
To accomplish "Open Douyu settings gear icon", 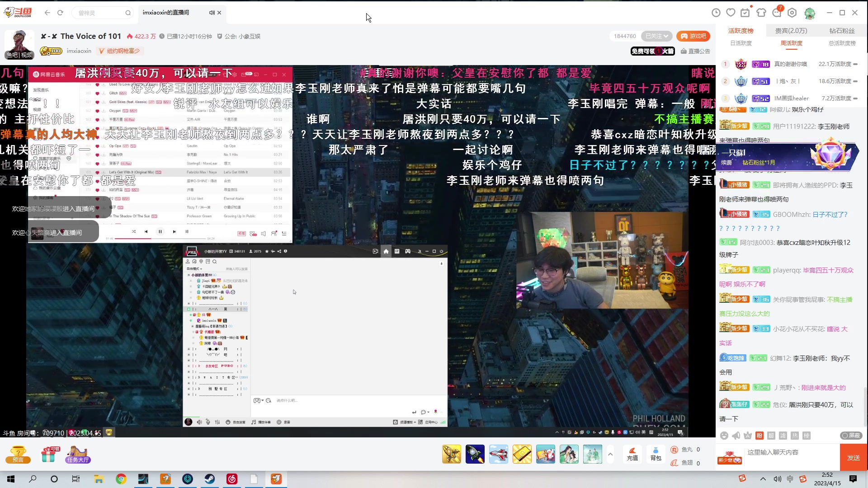I will click(793, 13).
